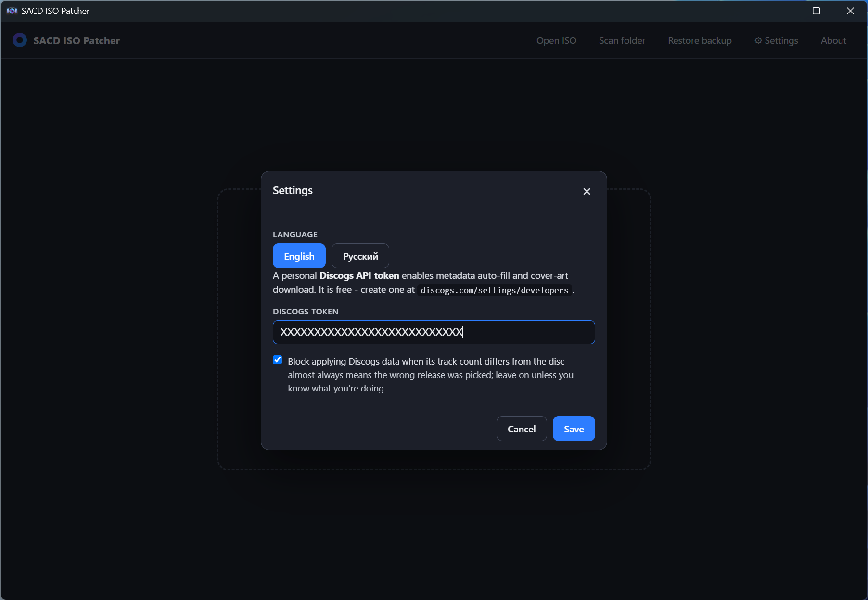The width and height of the screenshot is (868, 600).
Task: Click the Settings dialog heading
Action: tap(293, 190)
